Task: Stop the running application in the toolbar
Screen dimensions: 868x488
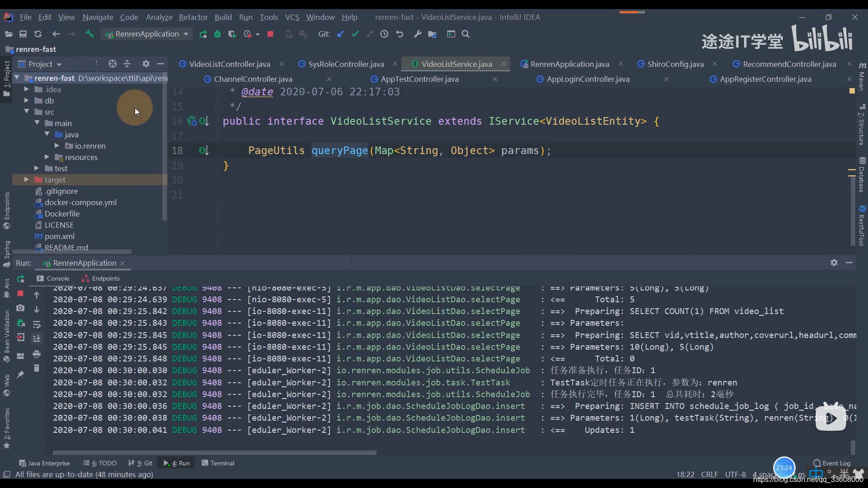Action: tap(270, 34)
